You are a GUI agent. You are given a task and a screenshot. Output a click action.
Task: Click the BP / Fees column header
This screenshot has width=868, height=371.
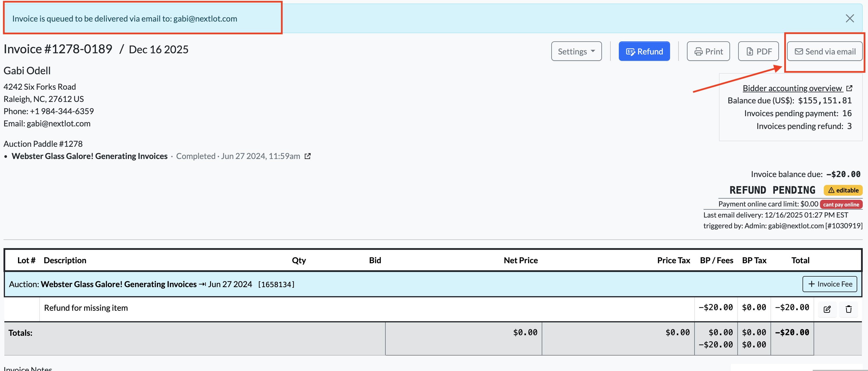coord(716,260)
